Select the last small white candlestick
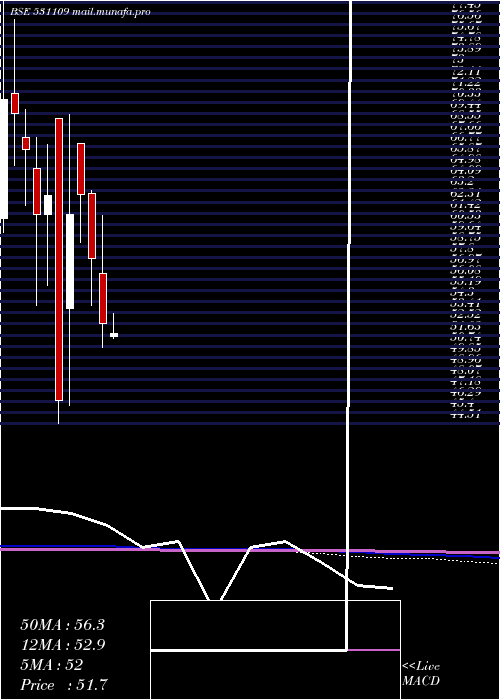This screenshot has width=500, height=700. (114, 335)
